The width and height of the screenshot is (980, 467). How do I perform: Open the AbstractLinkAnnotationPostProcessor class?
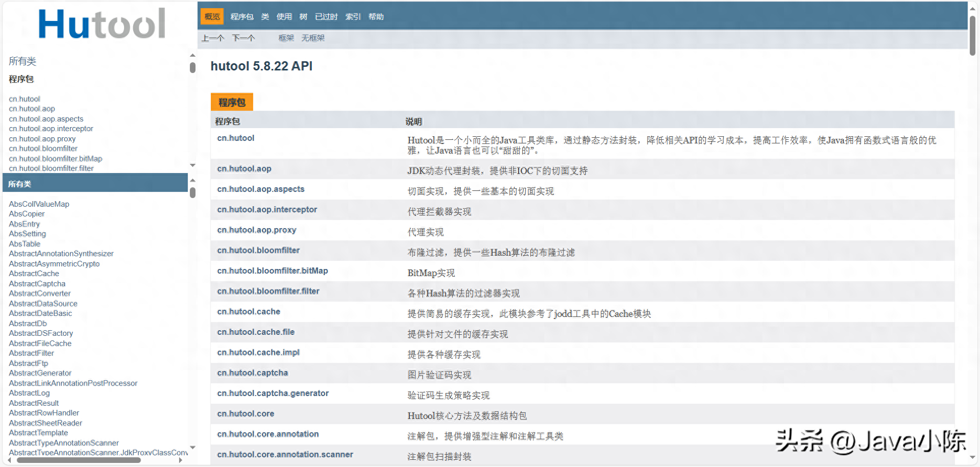pyautogui.click(x=73, y=383)
